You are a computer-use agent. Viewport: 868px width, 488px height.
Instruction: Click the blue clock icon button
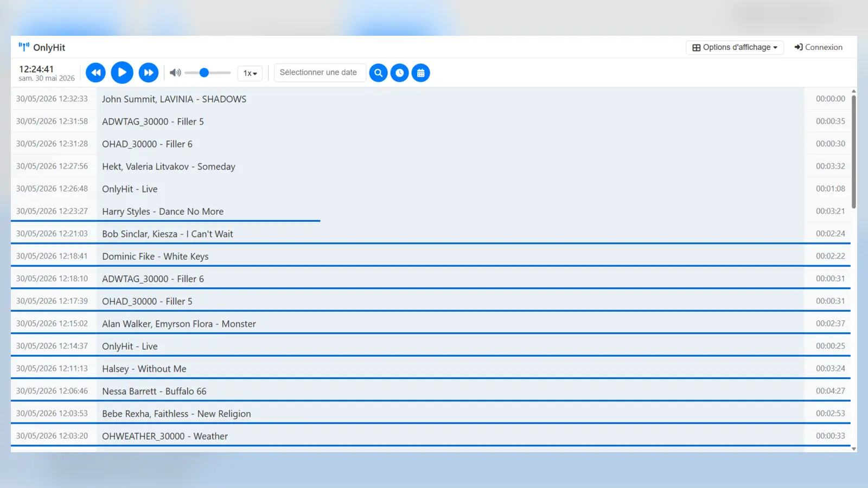400,73
